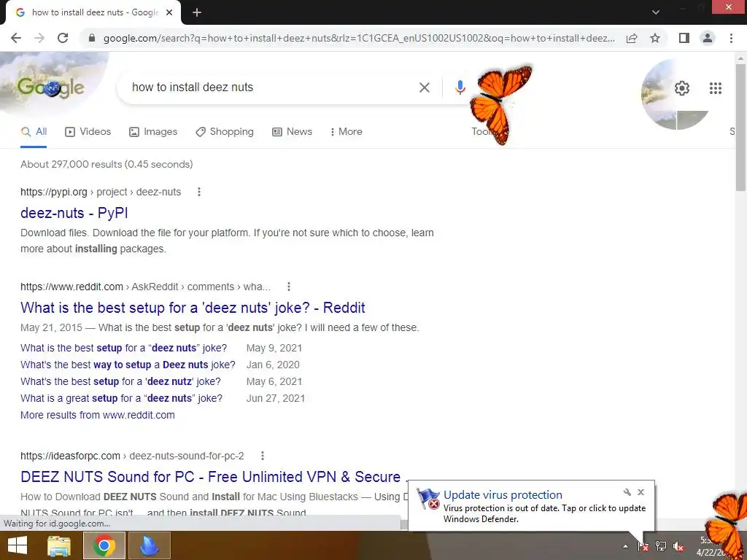Open the blue flame taskbar app
Image resolution: width=747 pixels, height=560 pixels.
tap(149, 545)
